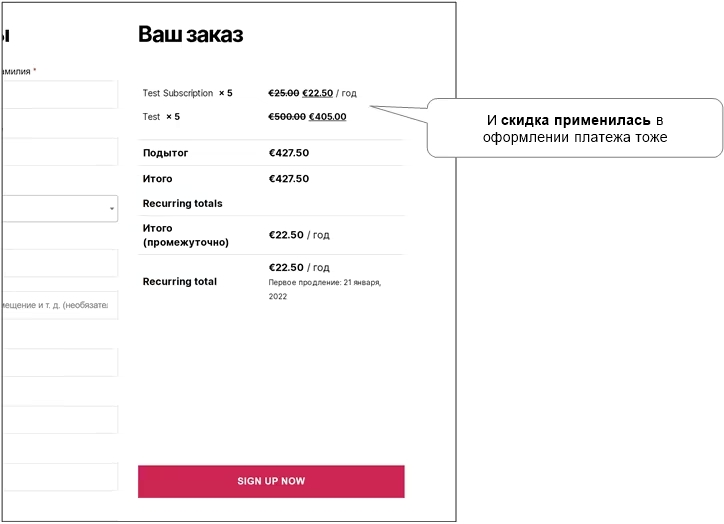Click the surname input field
The width and height of the screenshot is (724, 524).
pyautogui.click(x=60, y=95)
